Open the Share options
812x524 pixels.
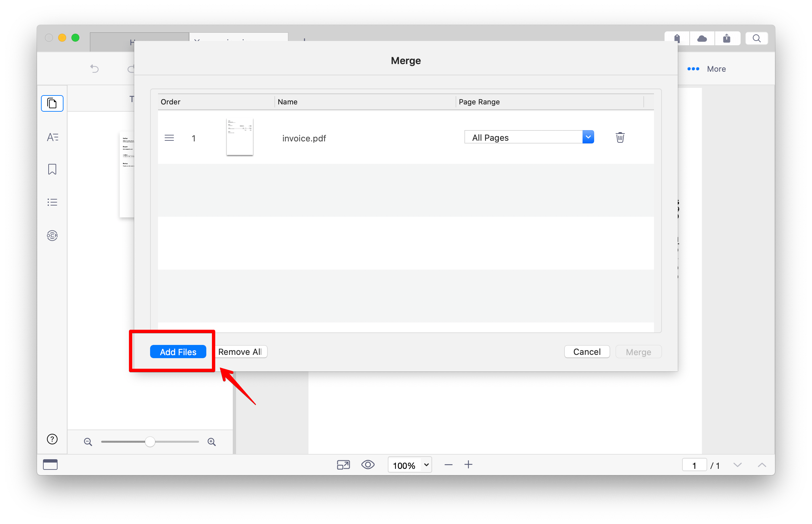728,38
